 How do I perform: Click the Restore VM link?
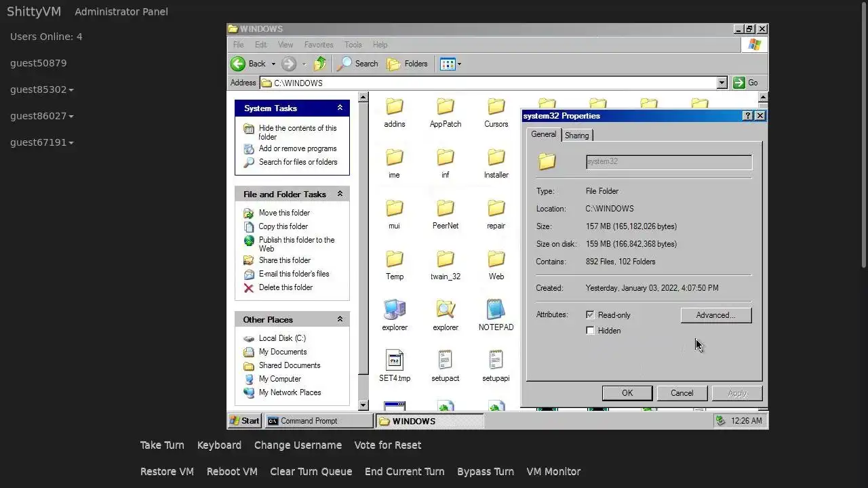[x=167, y=472]
